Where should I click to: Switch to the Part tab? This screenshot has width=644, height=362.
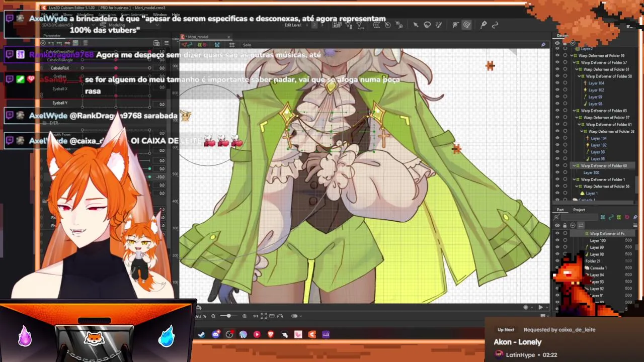coord(560,210)
